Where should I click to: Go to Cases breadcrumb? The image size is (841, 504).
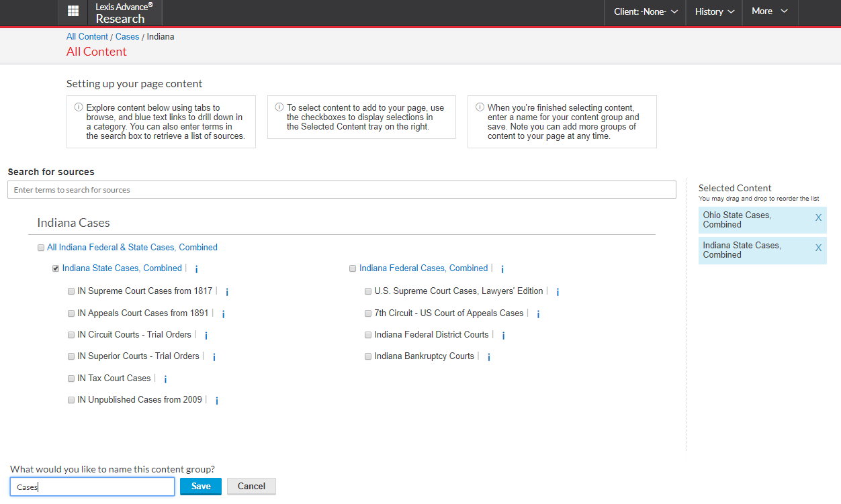(128, 37)
